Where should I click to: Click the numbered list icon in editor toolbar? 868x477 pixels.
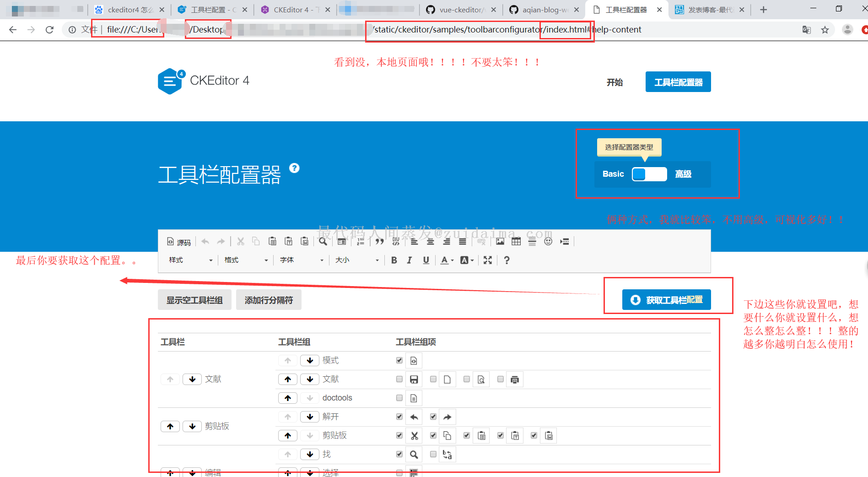coord(361,241)
